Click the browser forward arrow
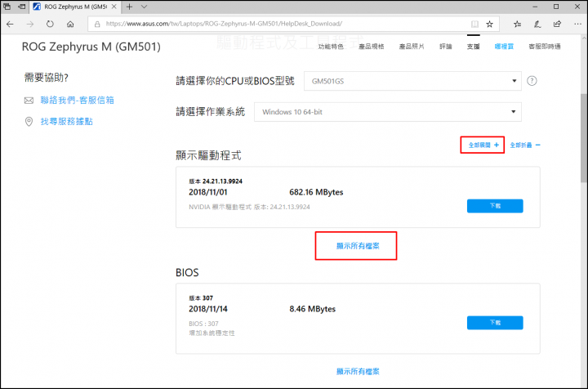This screenshot has width=588, height=389. 30,24
